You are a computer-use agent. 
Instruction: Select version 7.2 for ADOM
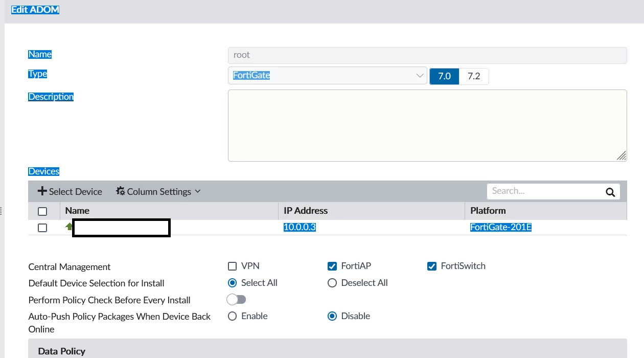pyautogui.click(x=474, y=76)
